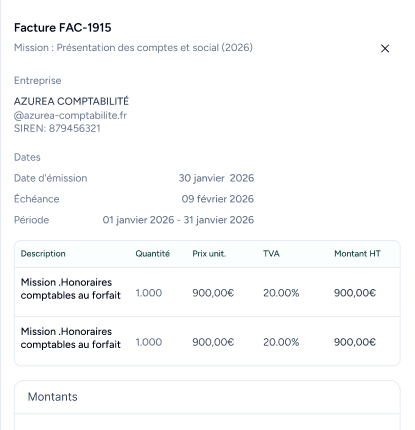The image size is (415, 430).
Task: Click the second row's TVA '20.00%'
Action: click(281, 342)
